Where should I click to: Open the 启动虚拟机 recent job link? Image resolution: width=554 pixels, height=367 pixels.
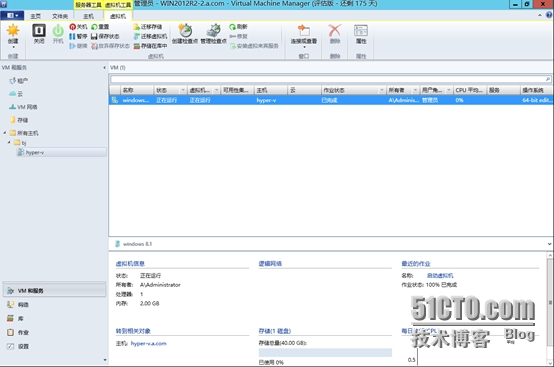[440, 276]
